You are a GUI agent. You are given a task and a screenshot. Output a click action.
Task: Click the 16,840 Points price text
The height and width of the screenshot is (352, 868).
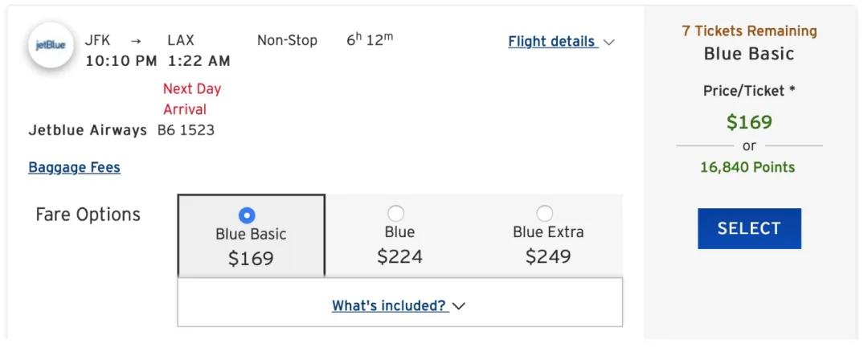click(747, 168)
